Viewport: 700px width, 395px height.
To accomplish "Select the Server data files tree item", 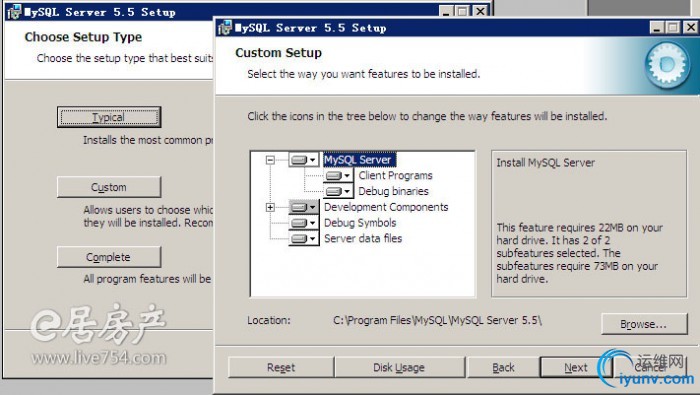I will pyautogui.click(x=363, y=239).
